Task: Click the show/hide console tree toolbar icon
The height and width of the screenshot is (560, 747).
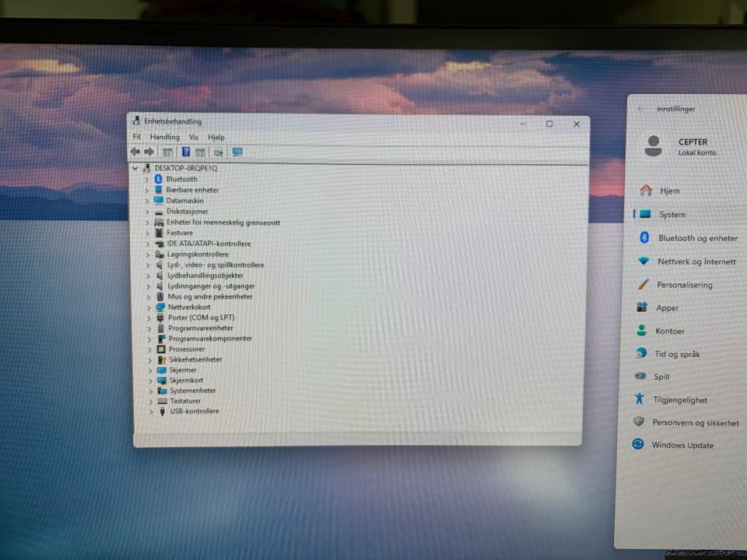Action: (167, 152)
